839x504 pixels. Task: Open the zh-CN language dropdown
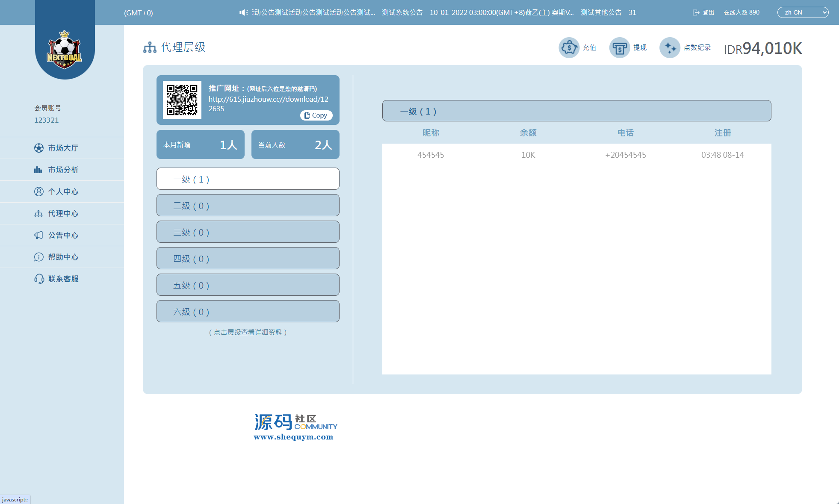(x=802, y=12)
